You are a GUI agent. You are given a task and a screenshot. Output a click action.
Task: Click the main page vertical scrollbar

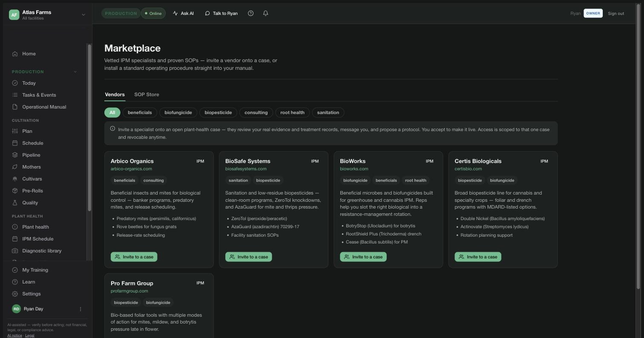point(638,147)
